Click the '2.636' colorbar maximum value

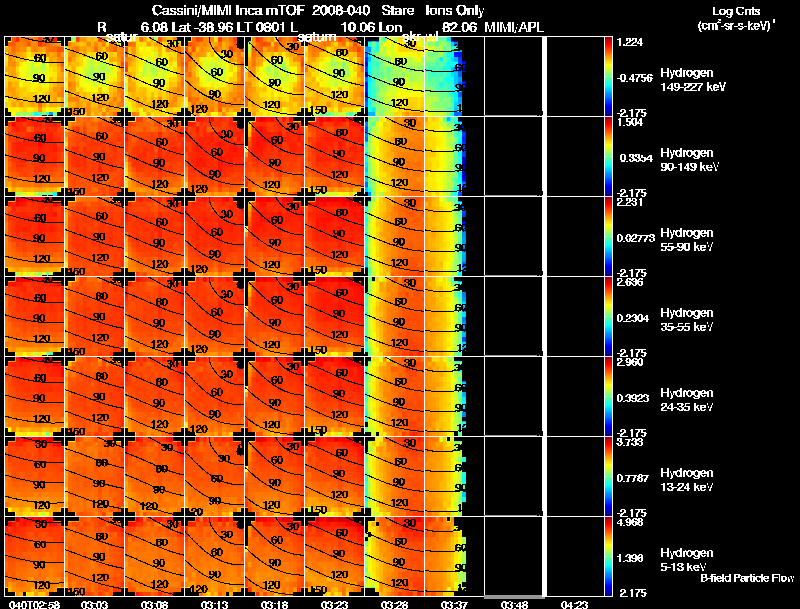tap(630, 283)
